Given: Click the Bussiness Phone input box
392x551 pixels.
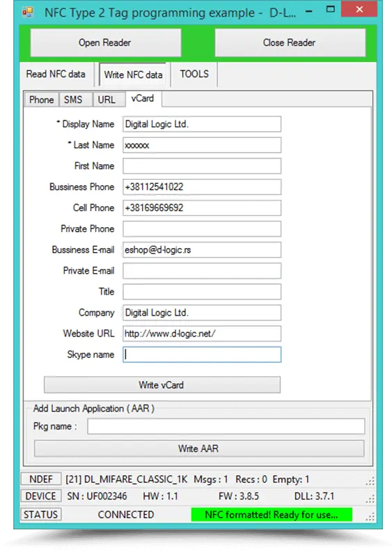Looking at the screenshot, I should 202,187.
